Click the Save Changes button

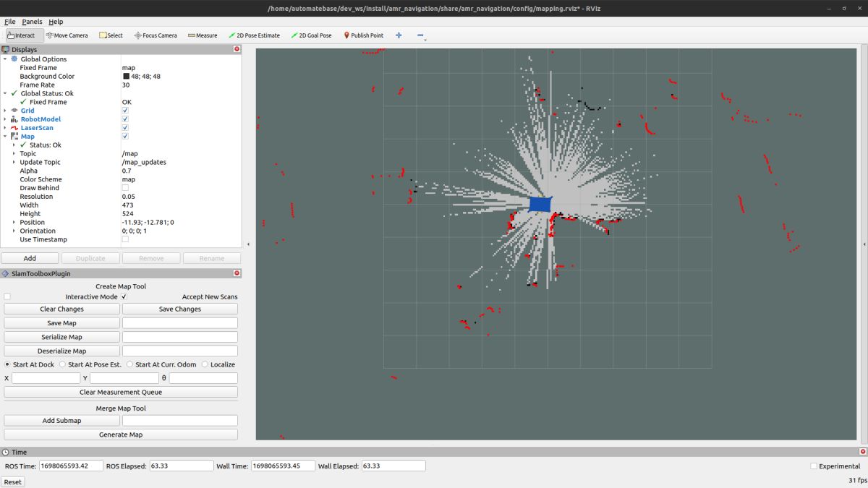[180, 309]
